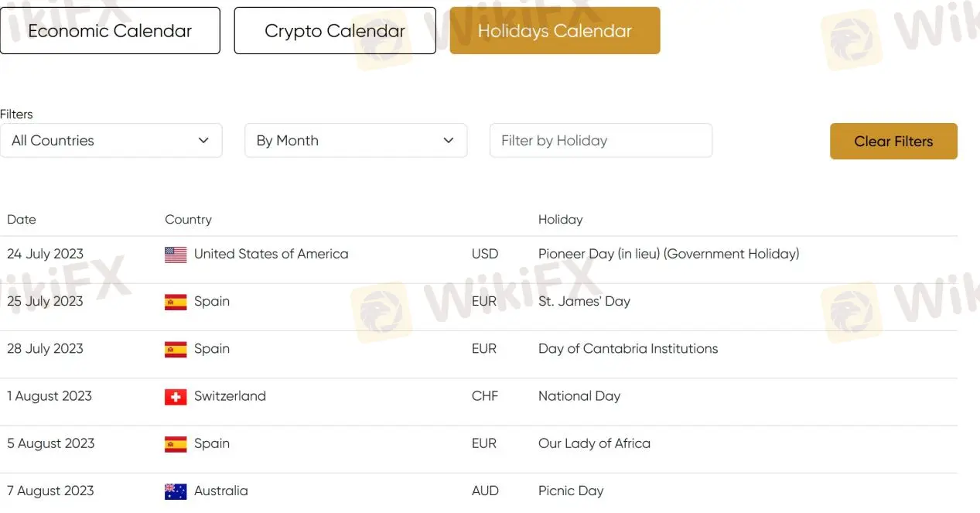
Task: Click the chevron on the All Countries selector
Action: 203,140
